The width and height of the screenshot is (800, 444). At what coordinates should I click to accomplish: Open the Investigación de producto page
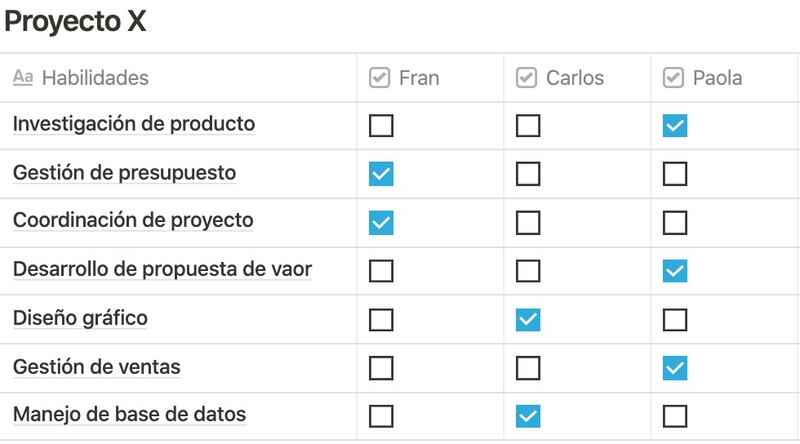(133, 124)
